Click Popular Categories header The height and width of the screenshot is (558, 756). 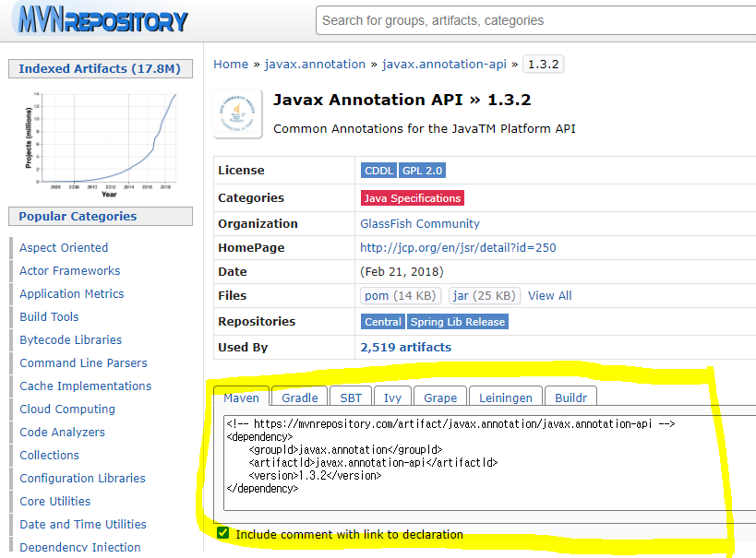101,217
